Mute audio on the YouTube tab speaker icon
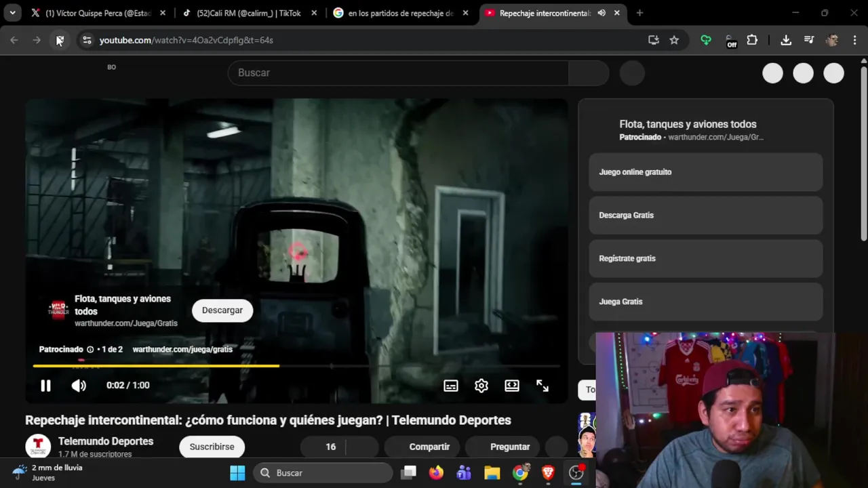 601,13
